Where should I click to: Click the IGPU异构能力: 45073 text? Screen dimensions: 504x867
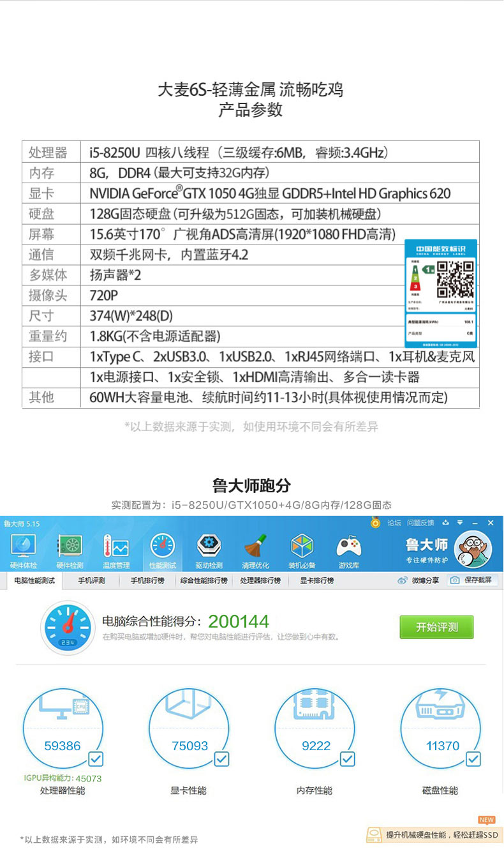click(x=63, y=778)
